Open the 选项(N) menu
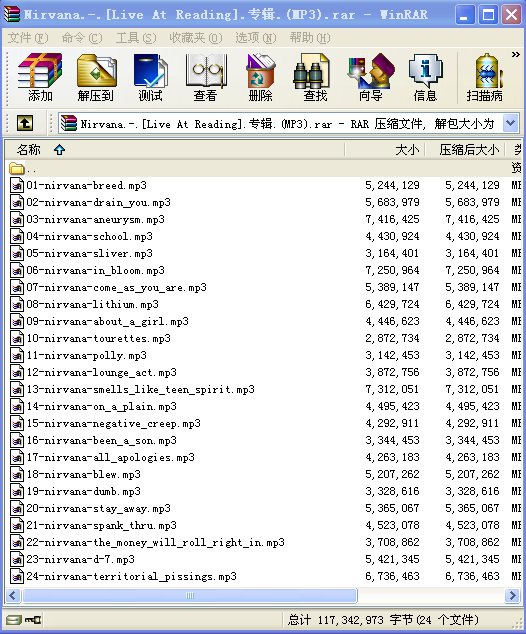The height and width of the screenshot is (634, 526). (256, 38)
